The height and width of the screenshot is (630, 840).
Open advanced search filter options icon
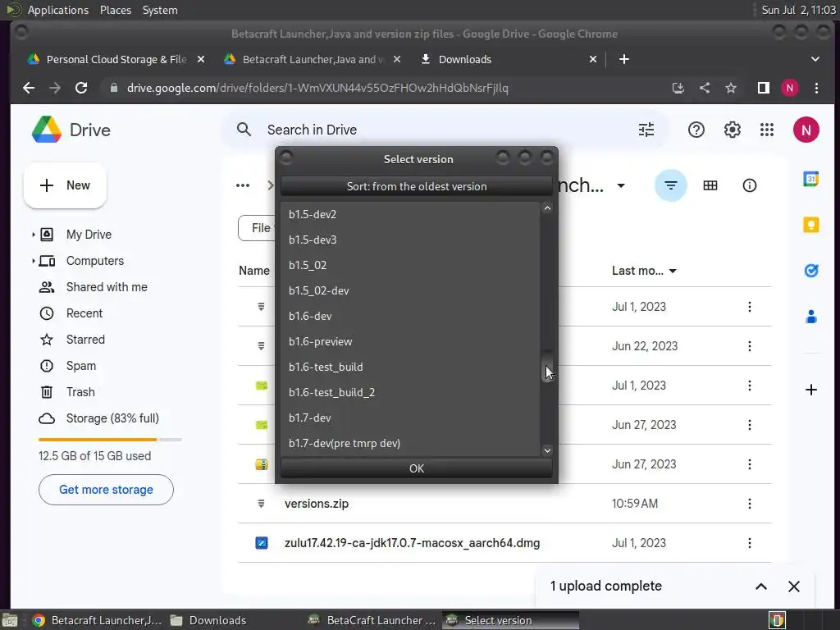646,130
